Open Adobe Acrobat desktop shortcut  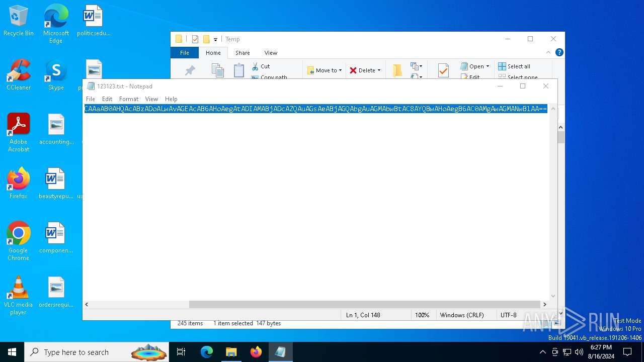(19, 133)
